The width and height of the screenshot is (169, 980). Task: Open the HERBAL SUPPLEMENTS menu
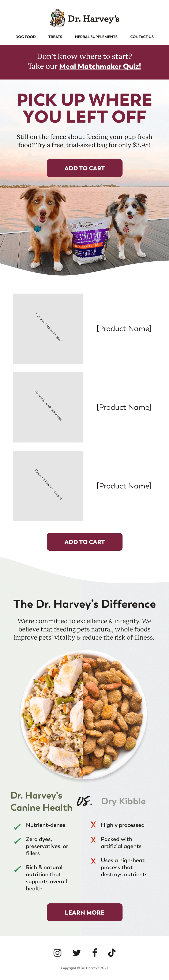click(x=96, y=37)
